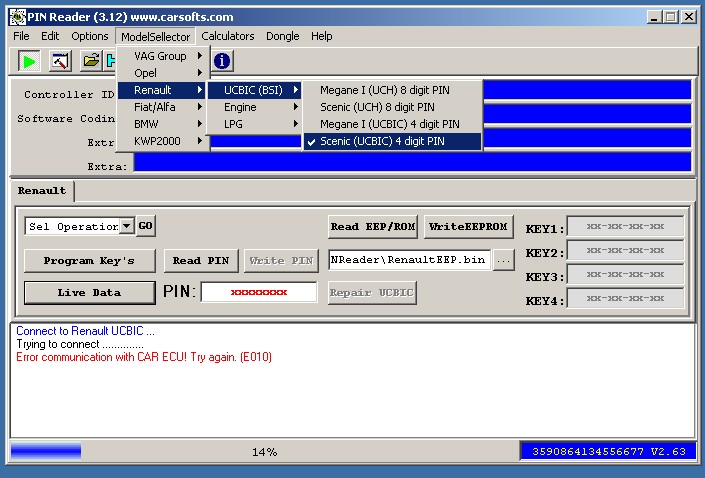The height and width of the screenshot is (478, 705).
Task: Click Program Key's button
Action: [x=89, y=261]
